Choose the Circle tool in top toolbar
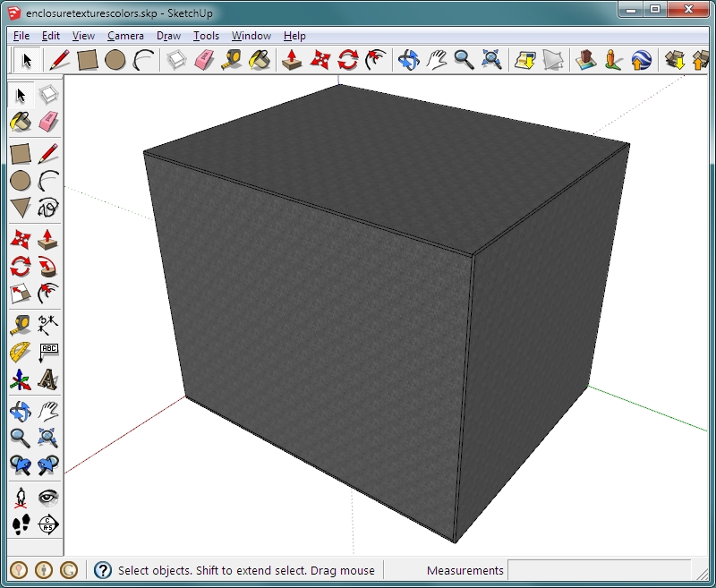716x588 pixels. (x=115, y=60)
